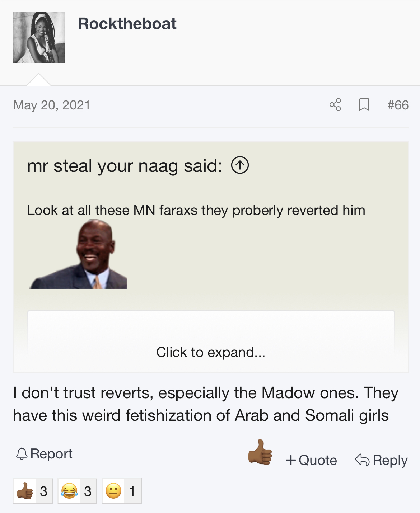Image resolution: width=420 pixels, height=513 pixels.
Task: Click the plus icon beside Quote
Action: pos(291,460)
